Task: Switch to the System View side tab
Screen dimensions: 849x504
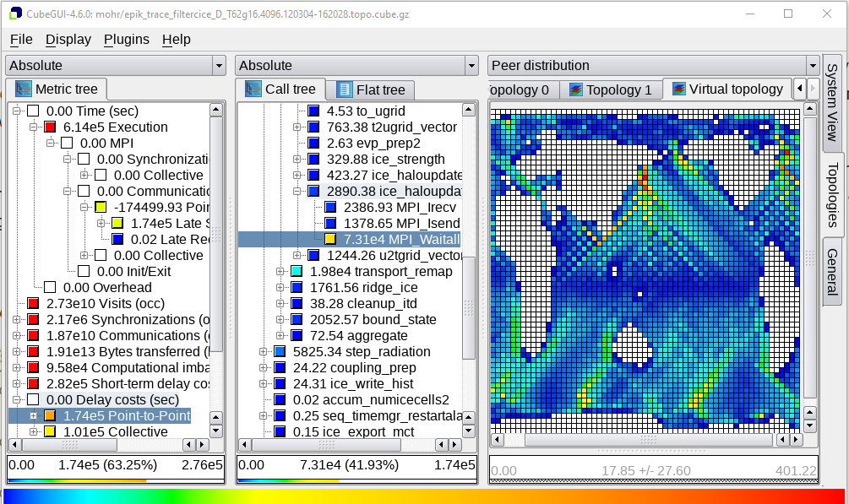Action: pyautogui.click(x=832, y=102)
